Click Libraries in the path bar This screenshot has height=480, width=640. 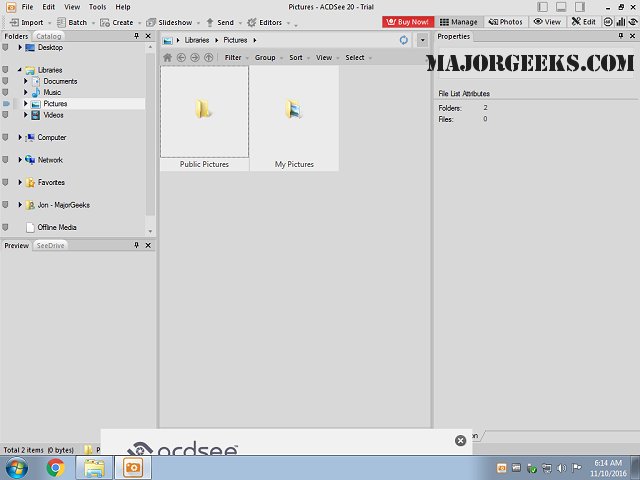click(x=197, y=40)
